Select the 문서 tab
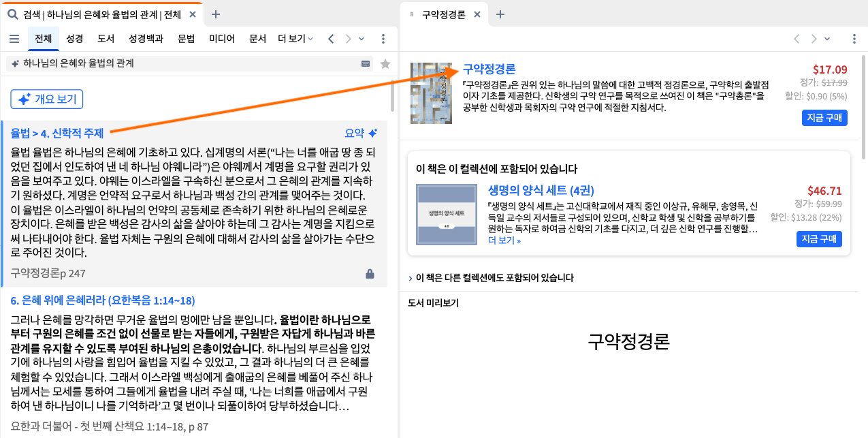 [258, 39]
